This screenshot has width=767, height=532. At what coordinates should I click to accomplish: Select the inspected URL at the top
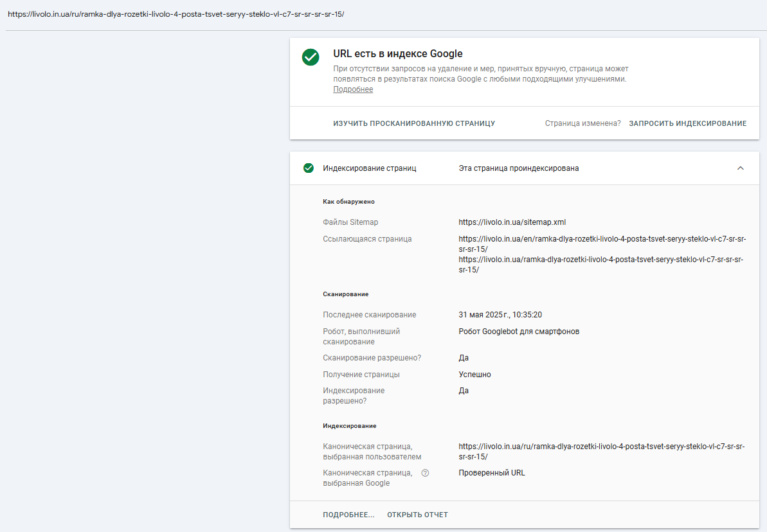[x=176, y=14]
